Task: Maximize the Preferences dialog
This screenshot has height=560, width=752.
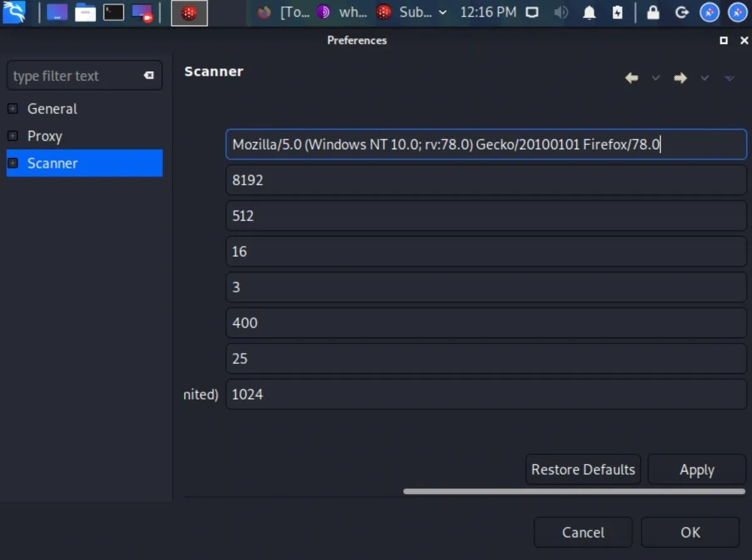Action: coord(724,40)
